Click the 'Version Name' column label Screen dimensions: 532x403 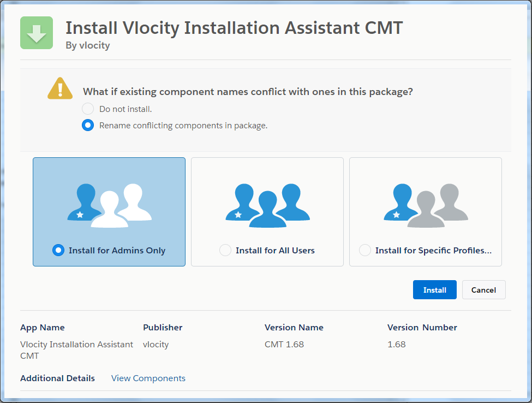pyautogui.click(x=294, y=327)
